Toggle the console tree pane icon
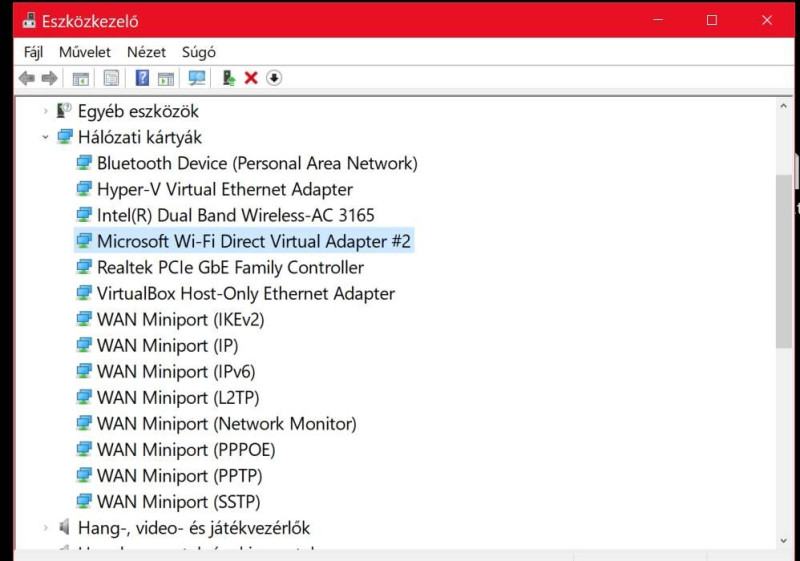Viewport: 800px width, 561px height. click(81, 79)
